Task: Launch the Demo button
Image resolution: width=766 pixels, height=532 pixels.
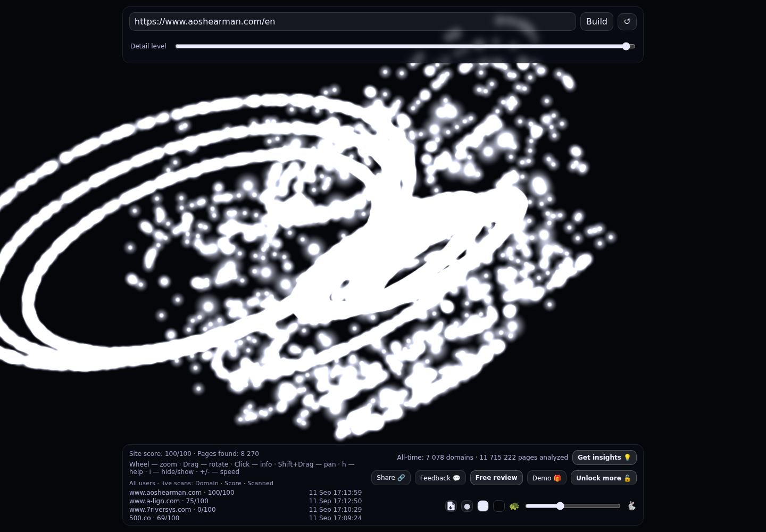Action: [547, 478]
